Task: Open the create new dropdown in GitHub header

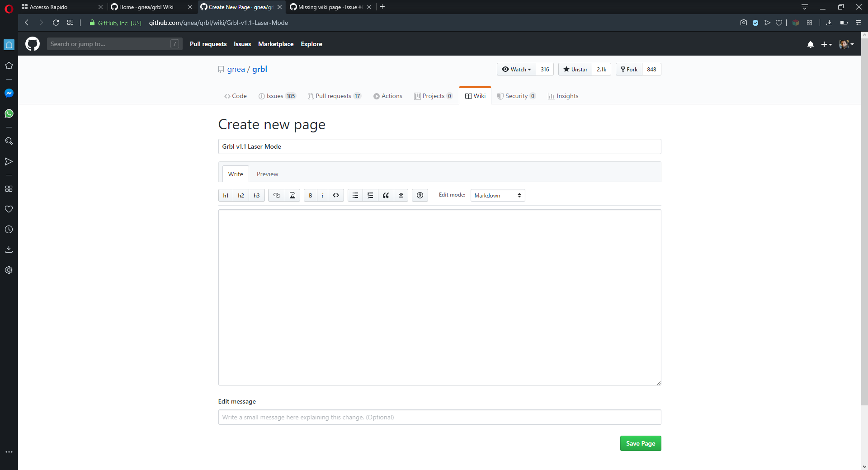Action: point(826,44)
